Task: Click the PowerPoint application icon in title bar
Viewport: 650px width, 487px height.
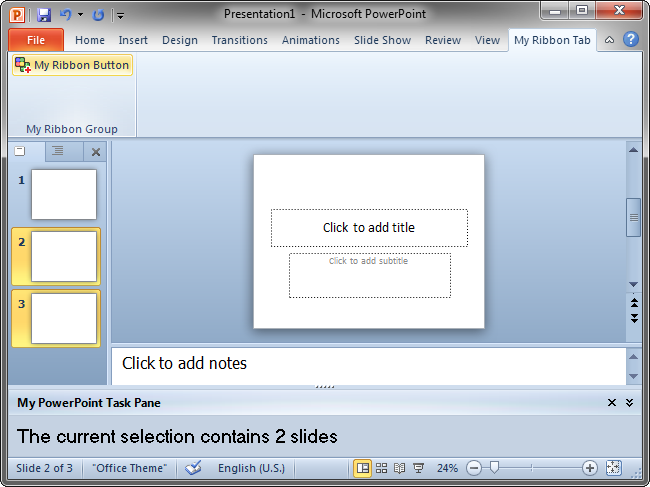Action: click(x=17, y=15)
